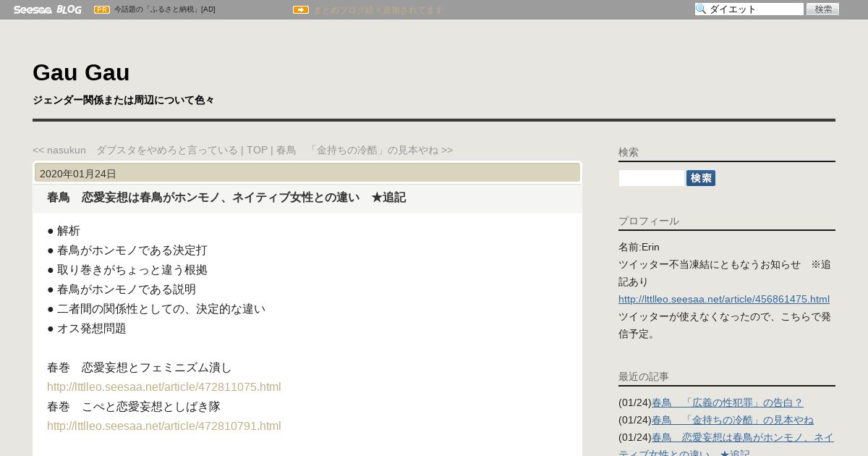Open recent post 「広義の性犯罪」の告白？
The image size is (868, 456).
coord(728,402)
